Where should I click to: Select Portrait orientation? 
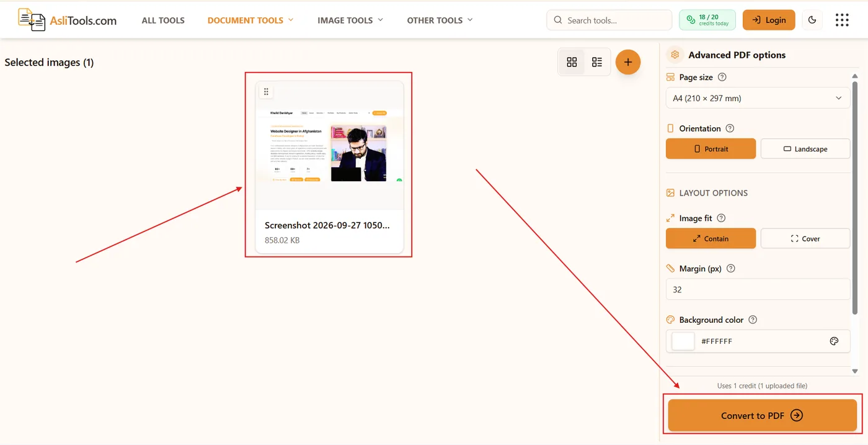(x=711, y=149)
